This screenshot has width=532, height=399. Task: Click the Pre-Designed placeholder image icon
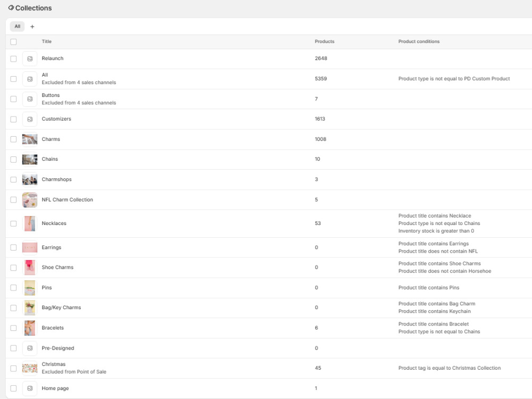click(30, 348)
